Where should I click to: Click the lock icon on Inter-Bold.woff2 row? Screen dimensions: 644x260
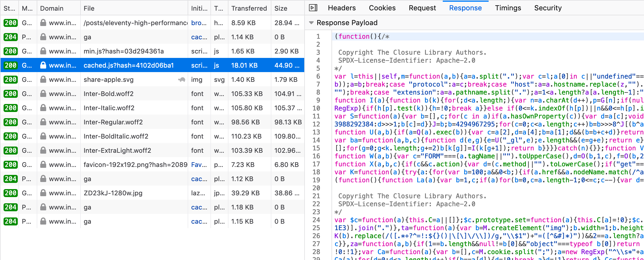pos(43,93)
